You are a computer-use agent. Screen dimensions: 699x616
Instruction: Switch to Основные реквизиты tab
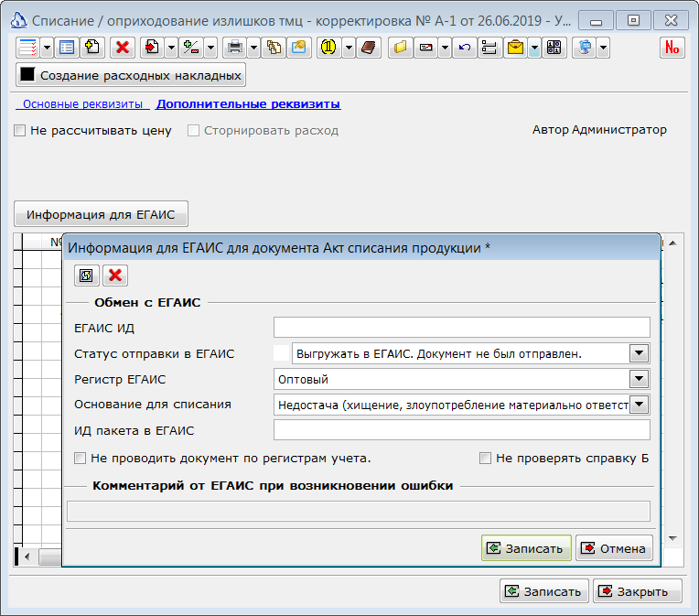coord(82,104)
